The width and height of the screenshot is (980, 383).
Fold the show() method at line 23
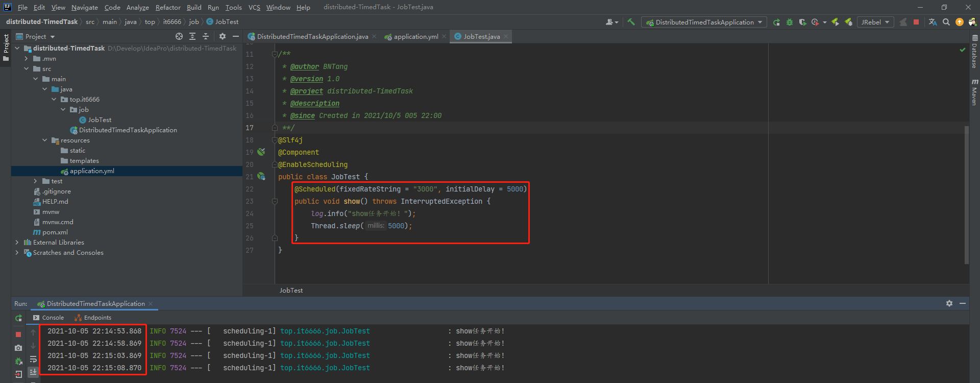(275, 201)
